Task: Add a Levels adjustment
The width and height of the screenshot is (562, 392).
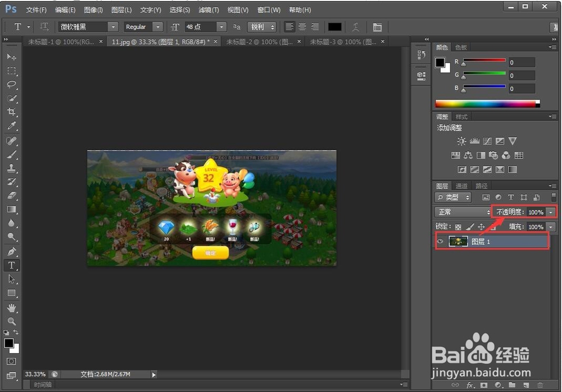Action: pos(474,141)
